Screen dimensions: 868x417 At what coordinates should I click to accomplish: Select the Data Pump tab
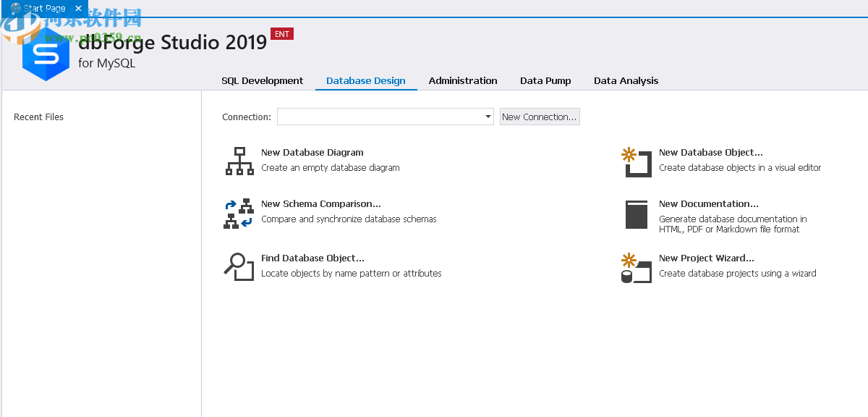pyautogui.click(x=545, y=80)
